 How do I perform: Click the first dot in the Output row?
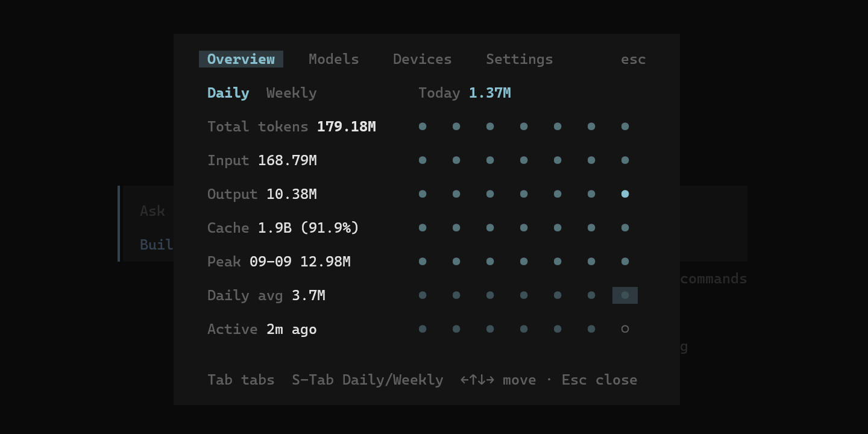coord(423,194)
